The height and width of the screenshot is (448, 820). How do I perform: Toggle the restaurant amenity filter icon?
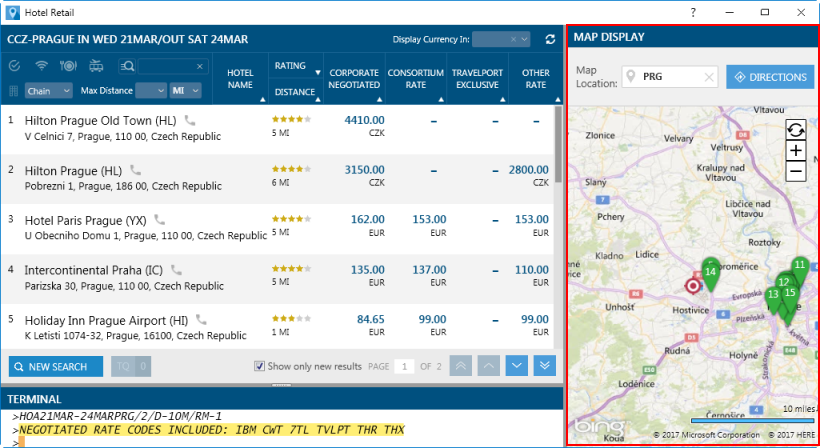pos(68,66)
